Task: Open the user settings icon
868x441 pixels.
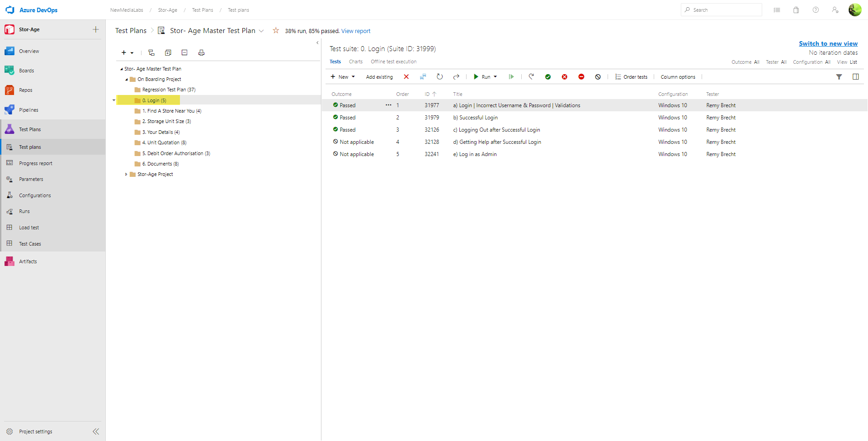Action: [835, 10]
